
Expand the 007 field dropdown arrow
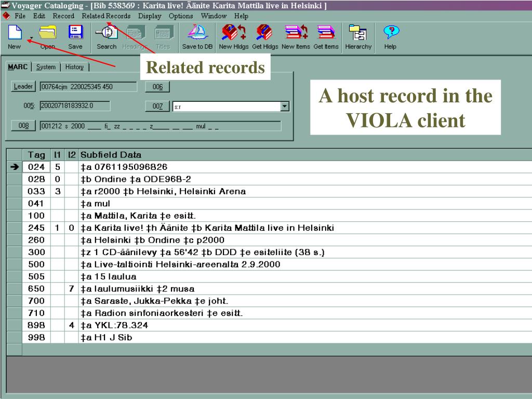(x=285, y=107)
